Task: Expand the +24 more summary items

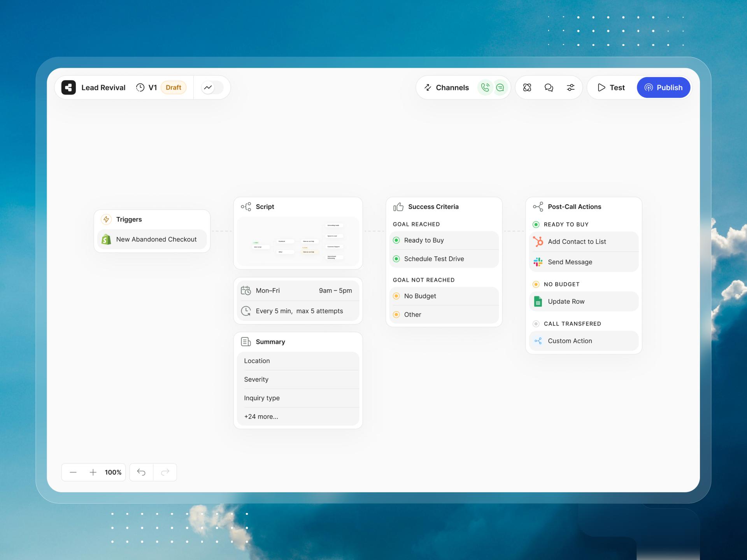Action: click(x=261, y=416)
